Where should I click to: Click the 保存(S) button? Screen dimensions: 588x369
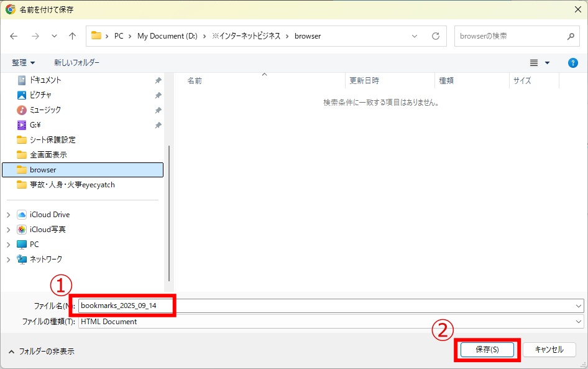[x=487, y=350]
